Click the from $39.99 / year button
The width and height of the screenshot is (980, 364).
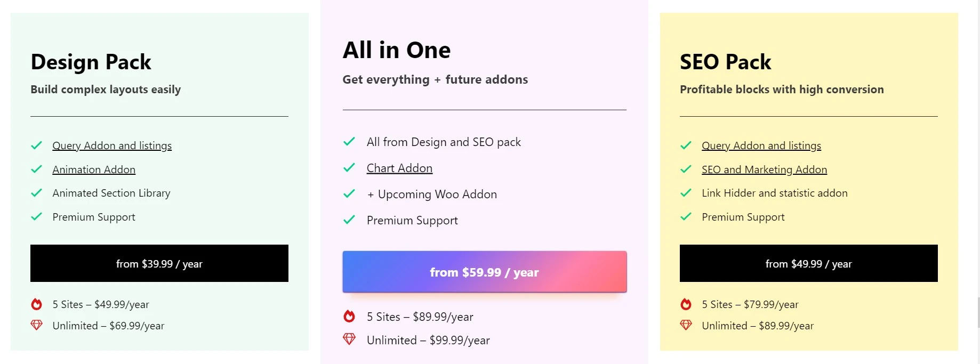[x=159, y=263]
